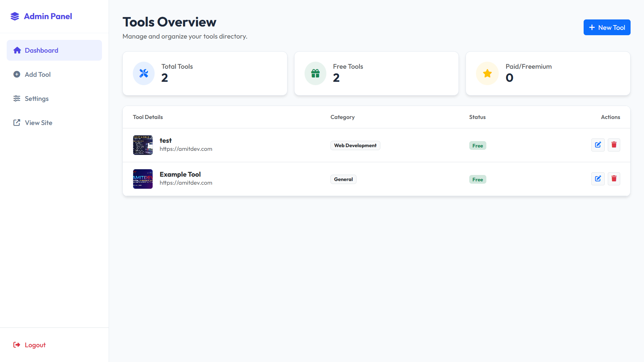Click the test tool thumbnail
The height and width of the screenshot is (362, 644).
point(143,145)
